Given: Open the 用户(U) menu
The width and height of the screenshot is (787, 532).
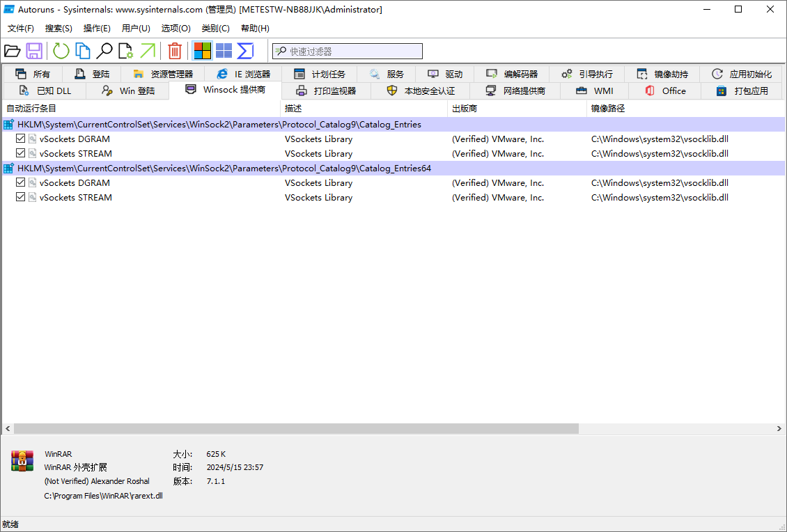Looking at the screenshot, I should [136, 29].
